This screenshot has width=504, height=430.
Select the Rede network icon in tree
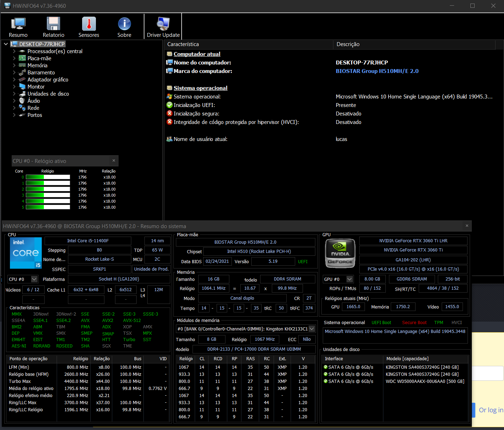22,108
